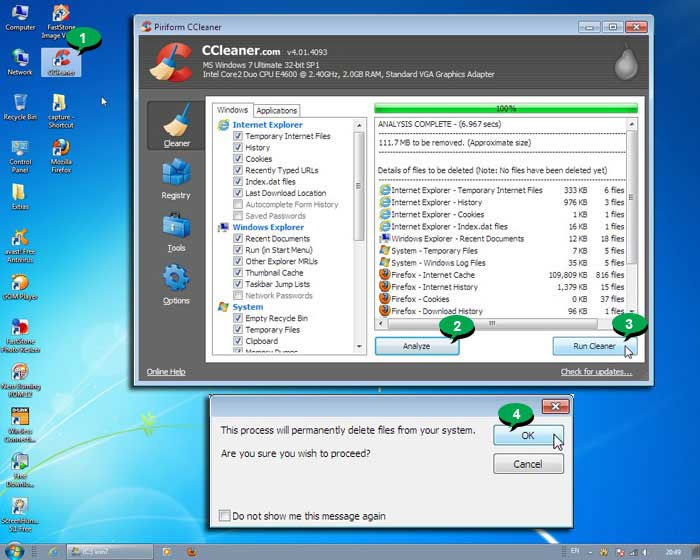Select the Control Panel desktop icon
This screenshot has width=700, height=560.
click(x=20, y=156)
